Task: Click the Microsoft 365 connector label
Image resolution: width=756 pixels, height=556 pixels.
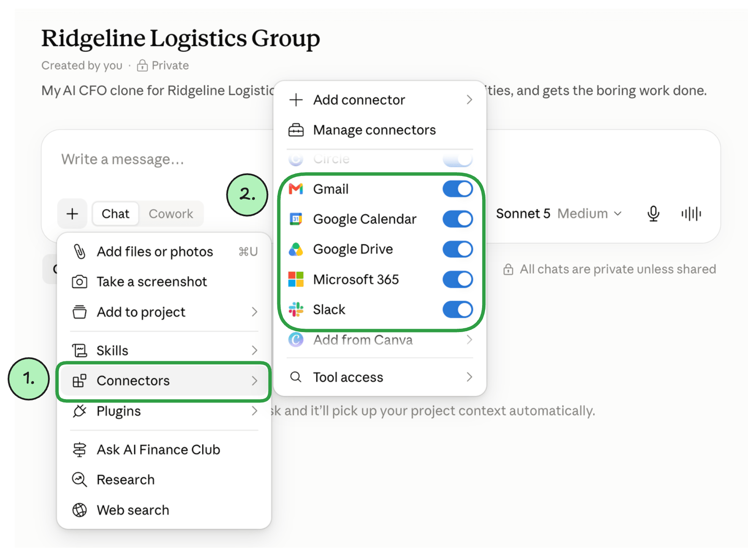Action: (x=356, y=279)
